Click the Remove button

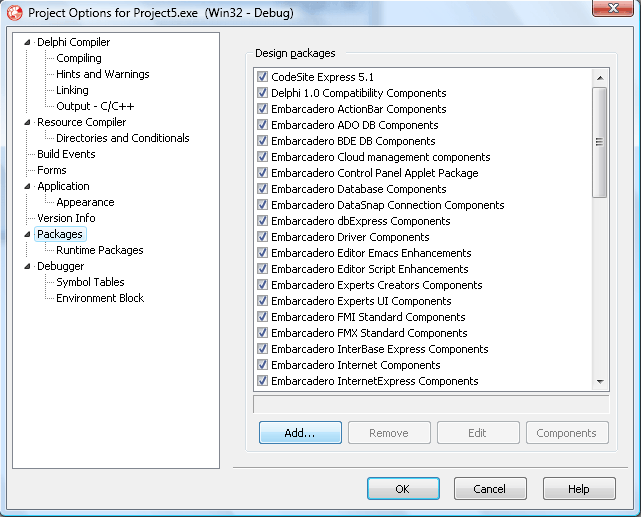389,433
